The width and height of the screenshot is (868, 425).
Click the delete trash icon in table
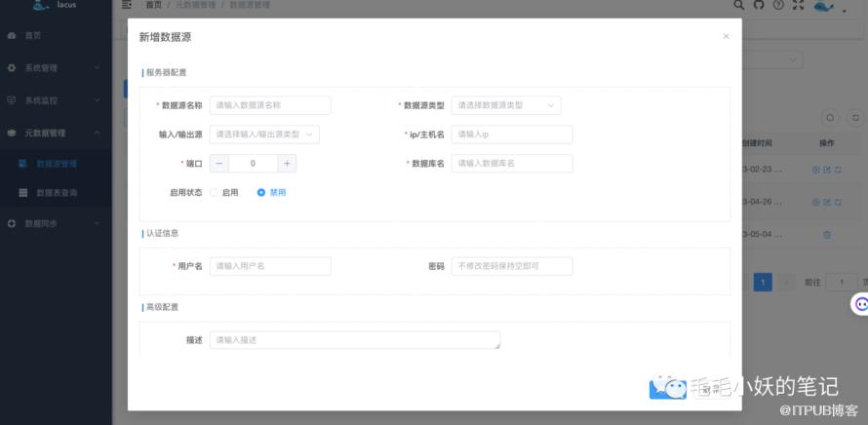pyautogui.click(x=827, y=234)
